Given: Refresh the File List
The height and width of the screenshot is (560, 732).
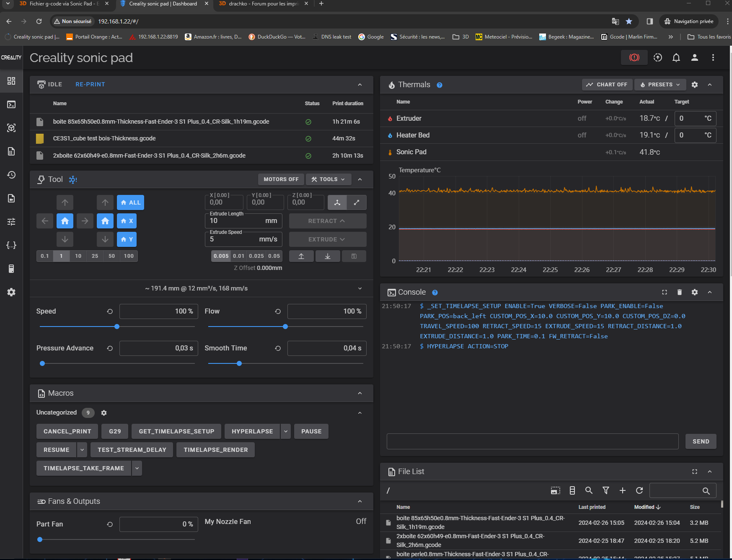Looking at the screenshot, I should 639,490.
